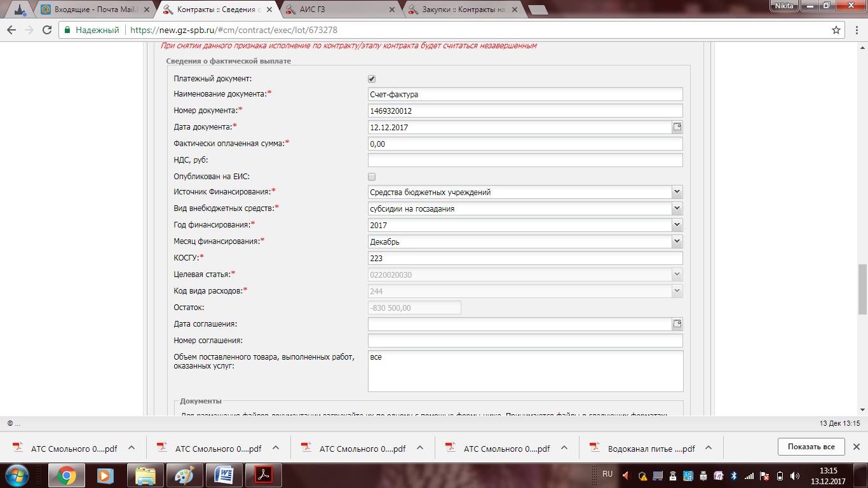Screen dimensions: 868x488
Task: Open the Windows Start menu
Action: pos(18,475)
